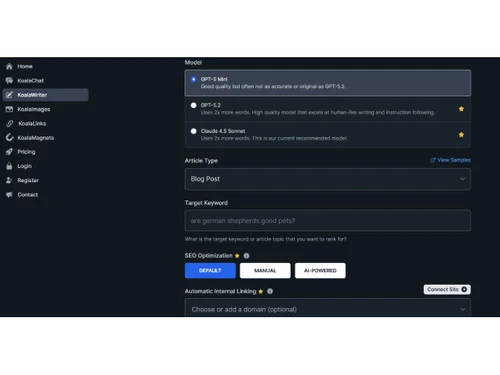
Task: Open KoalaWriter in the sidebar
Action: tap(46, 95)
